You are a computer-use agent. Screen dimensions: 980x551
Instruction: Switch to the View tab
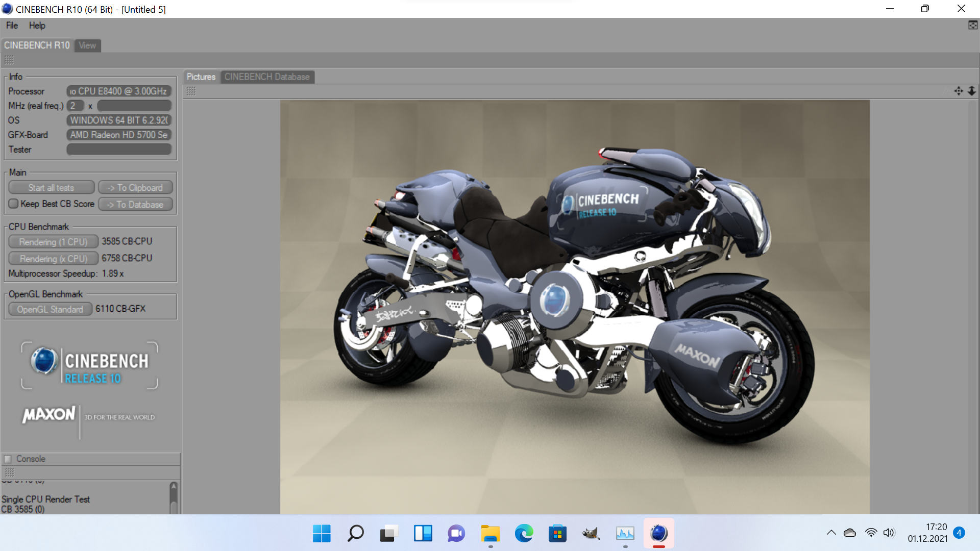pyautogui.click(x=87, y=45)
